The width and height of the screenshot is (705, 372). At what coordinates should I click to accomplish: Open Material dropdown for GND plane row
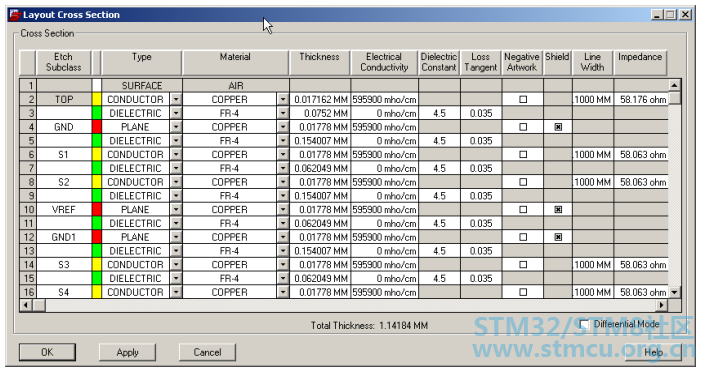point(283,127)
